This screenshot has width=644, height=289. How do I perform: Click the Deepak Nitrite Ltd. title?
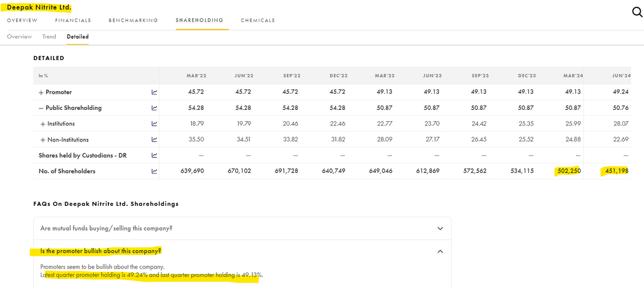pos(39,8)
